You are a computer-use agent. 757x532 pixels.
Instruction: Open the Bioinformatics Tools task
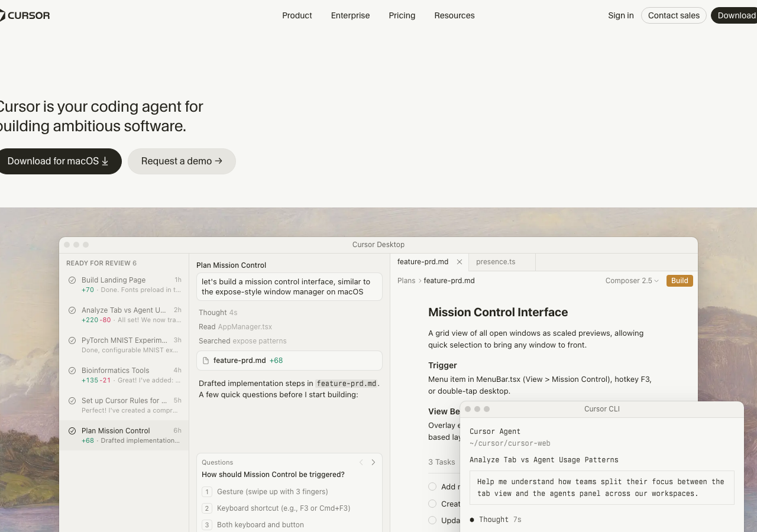(x=124, y=375)
